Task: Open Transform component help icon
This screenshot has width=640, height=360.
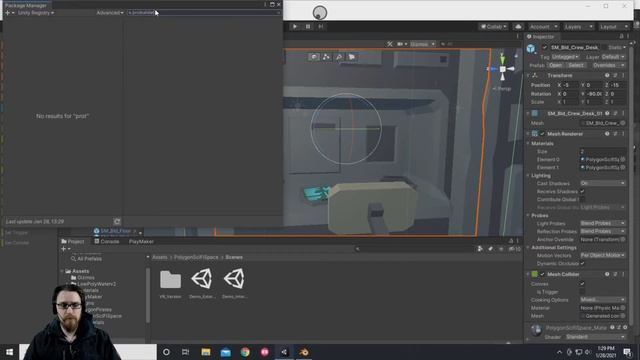Action: tap(607, 76)
